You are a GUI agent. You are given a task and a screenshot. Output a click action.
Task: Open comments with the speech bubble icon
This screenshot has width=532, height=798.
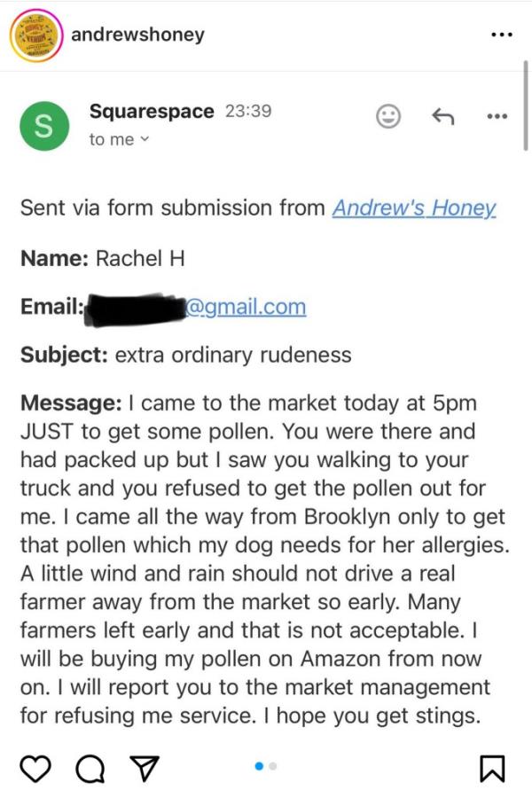click(90, 769)
